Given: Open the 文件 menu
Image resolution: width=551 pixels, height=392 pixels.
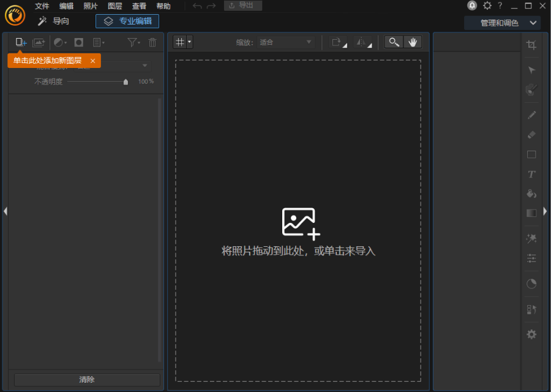Looking at the screenshot, I should pos(42,6).
